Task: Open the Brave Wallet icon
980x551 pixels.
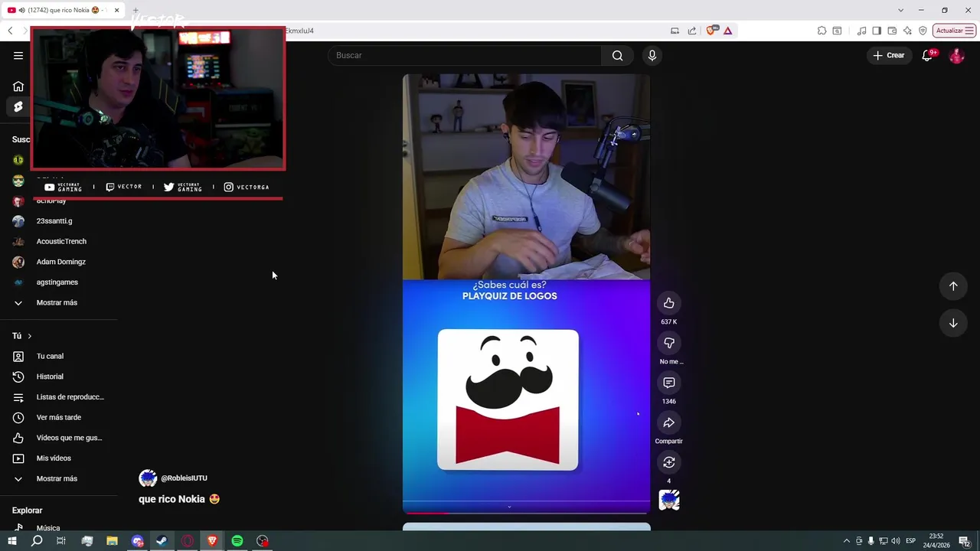Action: click(892, 31)
